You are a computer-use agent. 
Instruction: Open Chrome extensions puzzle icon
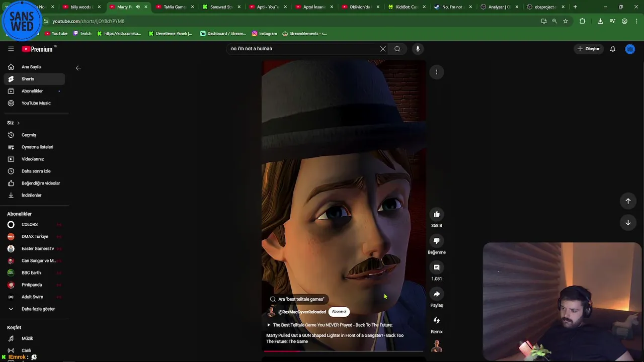[x=582, y=21]
